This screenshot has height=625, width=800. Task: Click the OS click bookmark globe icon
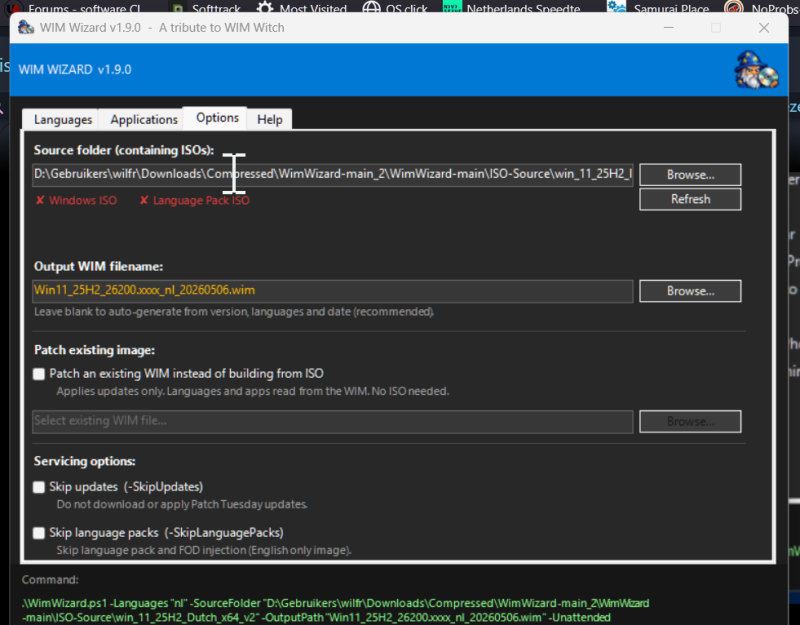click(x=371, y=8)
